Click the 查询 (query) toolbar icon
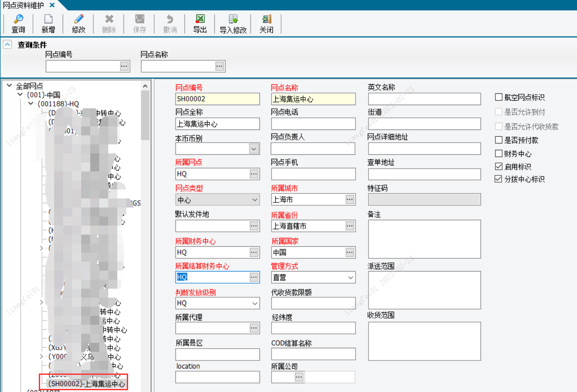Screen dimensions: 577x392 tap(18, 19)
